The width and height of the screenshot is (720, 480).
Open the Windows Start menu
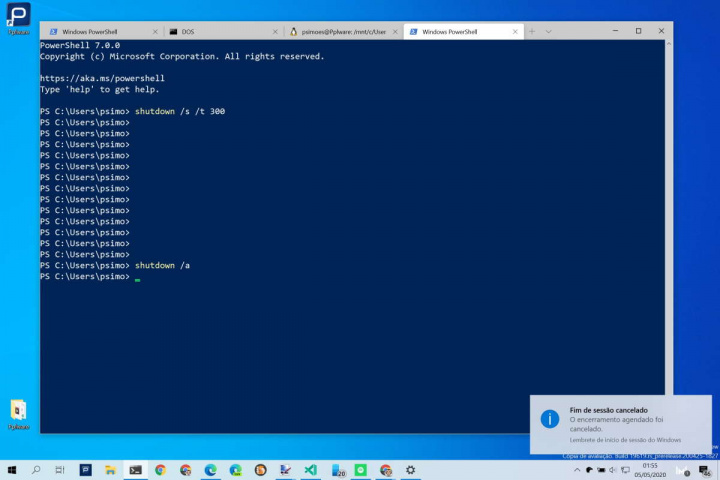click(12, 469)
